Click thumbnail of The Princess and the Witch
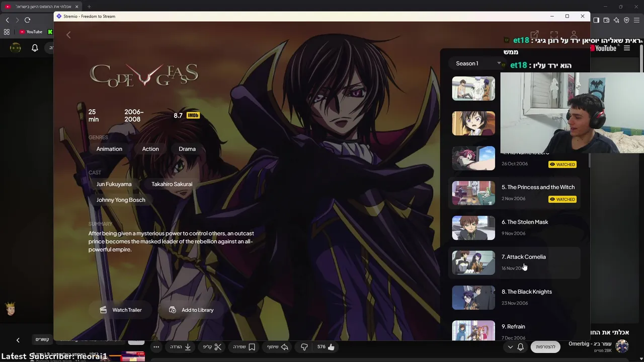644x362 pixels. click(x=473, y=193)
